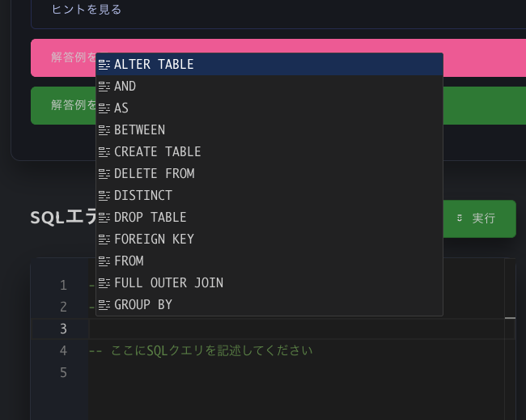Click the keyword icon next to CREATE TABLE
Screen dimensions: 526x420
point(104,151)
